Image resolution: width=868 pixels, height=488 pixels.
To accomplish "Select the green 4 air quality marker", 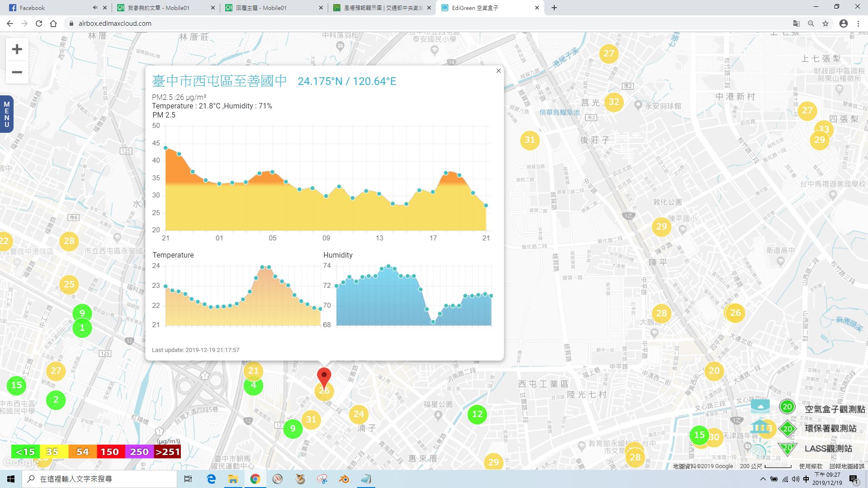I will coord(253,386).
